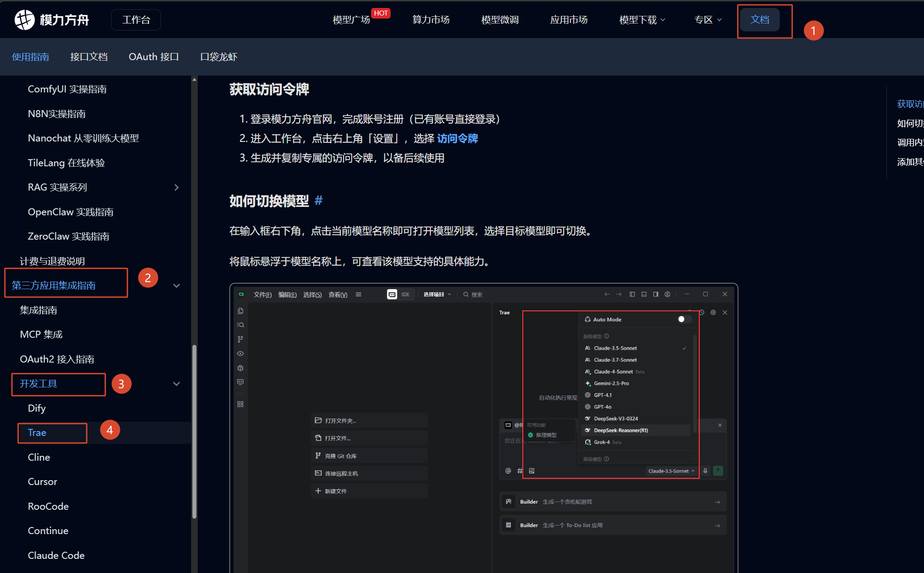924x573 pixels.
Task: Switch to the 接口文档 tab
Action: pos(89,57)
